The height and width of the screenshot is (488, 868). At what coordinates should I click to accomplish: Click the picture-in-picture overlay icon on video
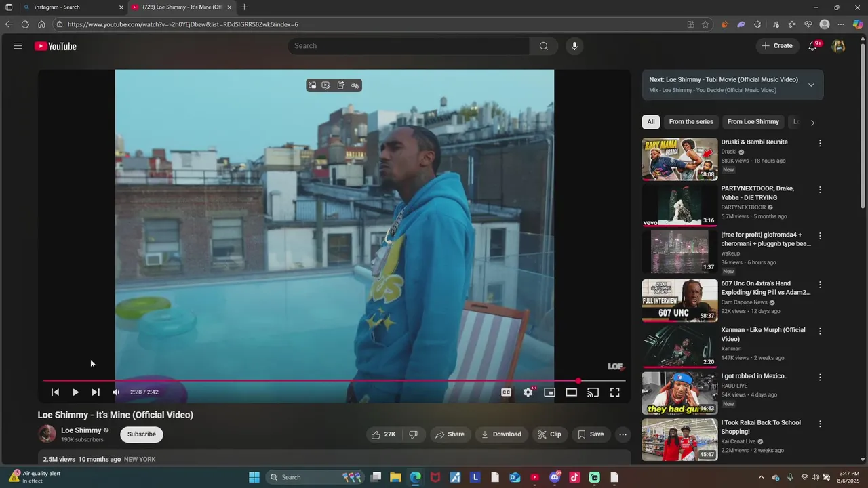click(312, 85)
